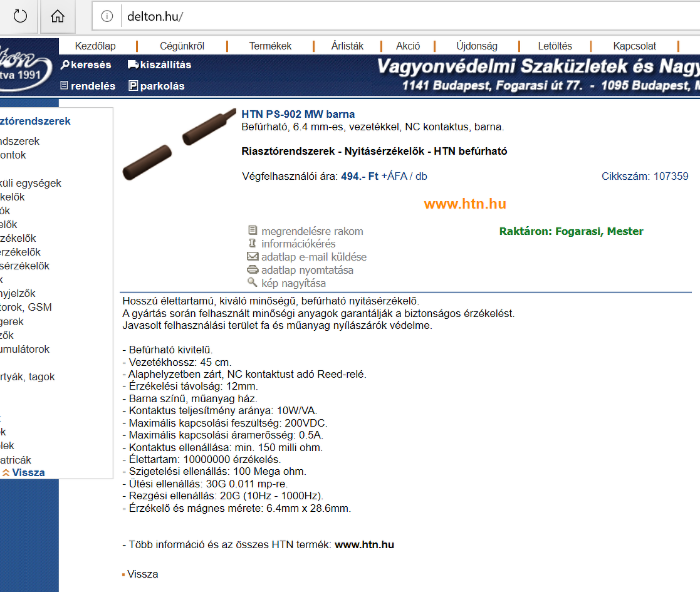Open the Kezdőlap menu item

click(95, 46)
